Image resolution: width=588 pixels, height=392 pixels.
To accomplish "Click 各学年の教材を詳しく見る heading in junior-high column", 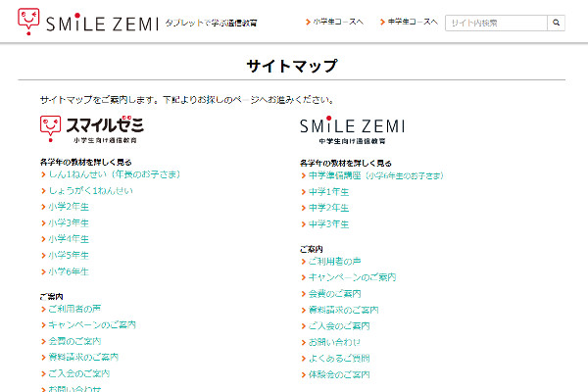I will click(x=346, y=164).
